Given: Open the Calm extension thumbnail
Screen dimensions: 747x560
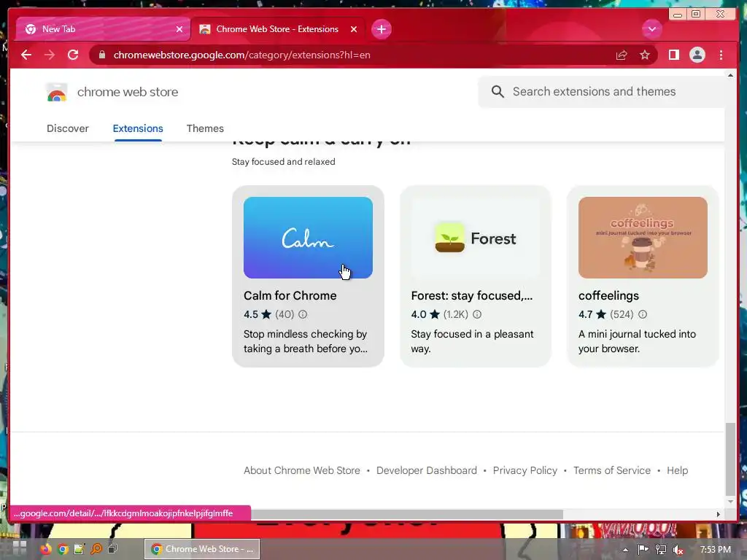Looking at the screenshot, I should coord(308,238).
